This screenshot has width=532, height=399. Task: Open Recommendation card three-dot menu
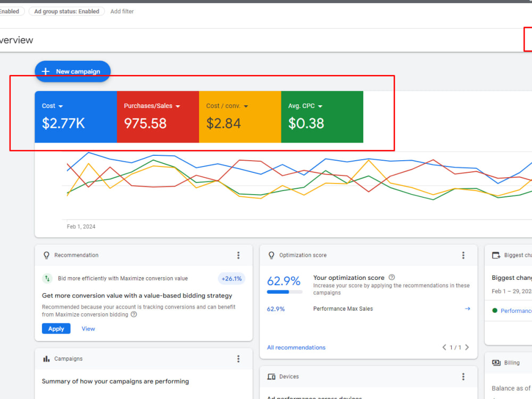click(238, 255)
